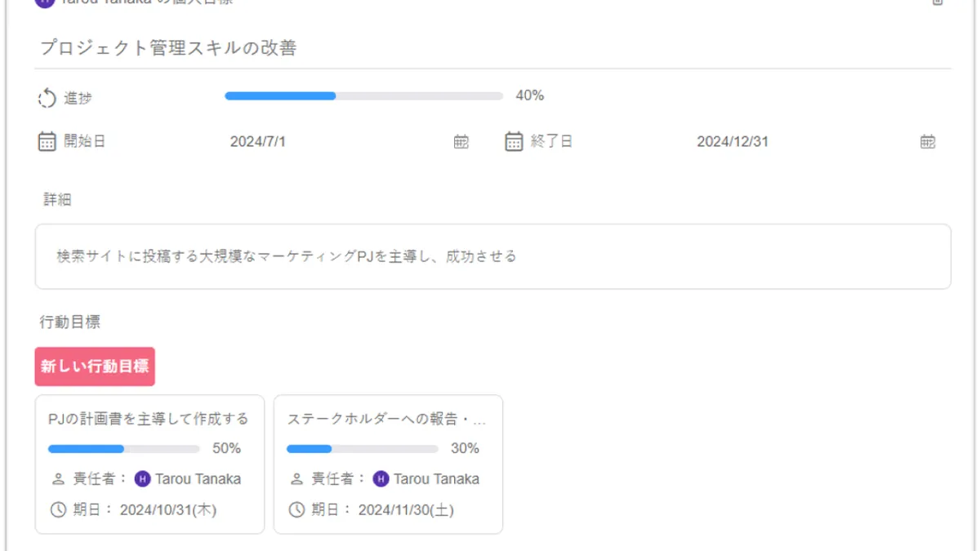Click Tarou Tanaka avatar in ステークホルダー card
This screenshot has width=980, height=551.
[381, 479]
